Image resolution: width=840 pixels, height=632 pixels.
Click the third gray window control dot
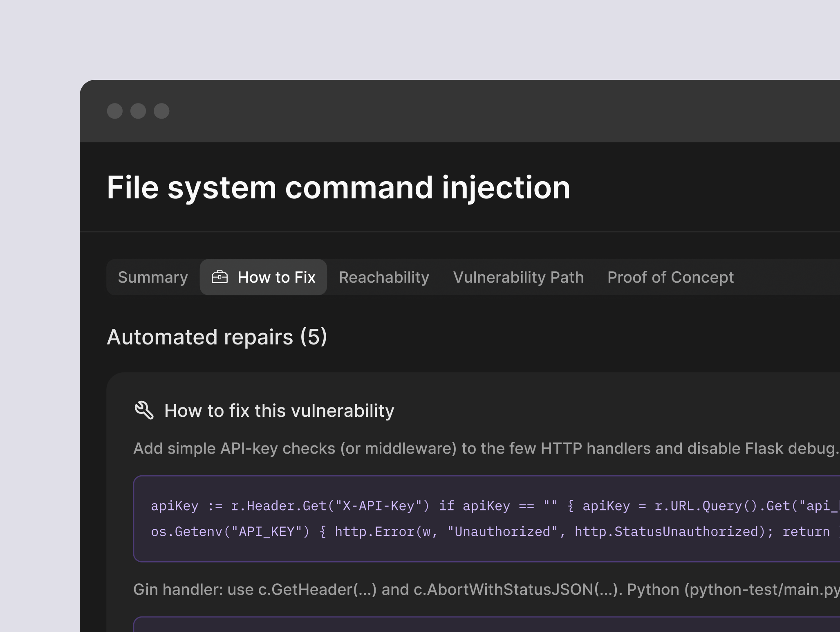161,111
